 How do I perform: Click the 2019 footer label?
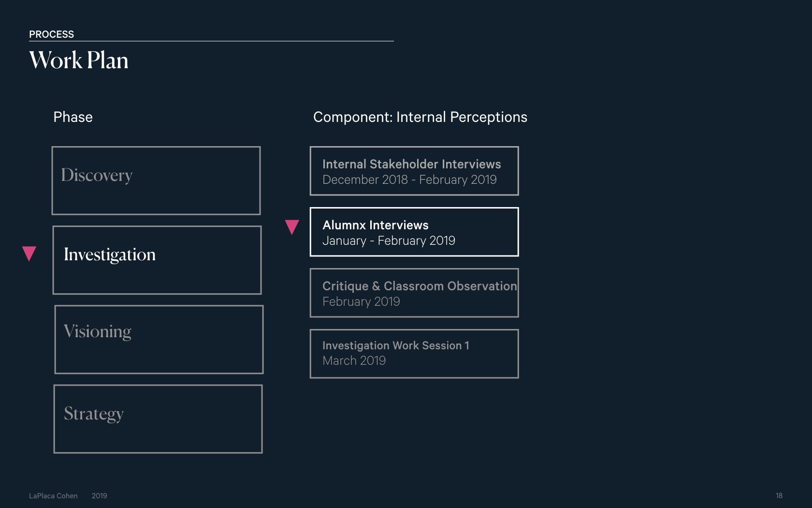pyautogui.click(x=99, y=496)
